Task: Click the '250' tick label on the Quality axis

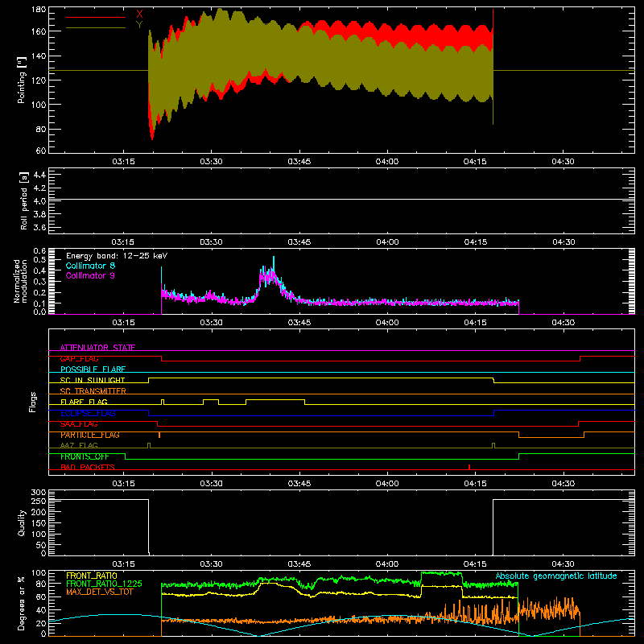Action: (x=39, y=501)
